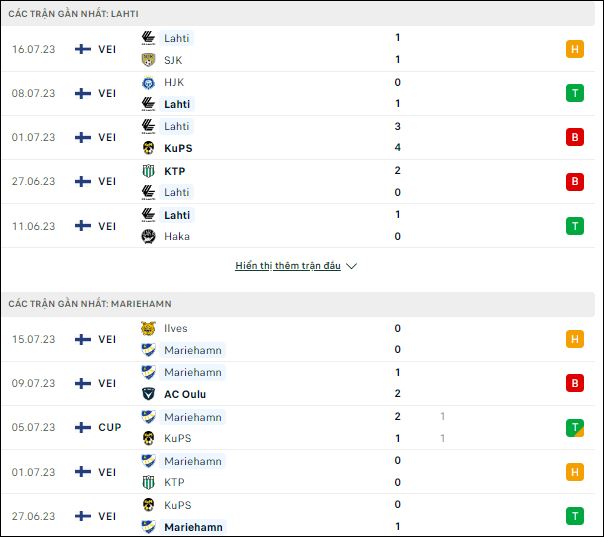Click the HJK club logo

(148, 82)
